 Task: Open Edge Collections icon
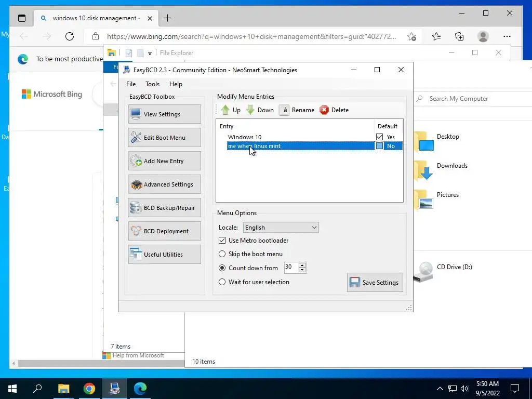(x=459, y=36)
